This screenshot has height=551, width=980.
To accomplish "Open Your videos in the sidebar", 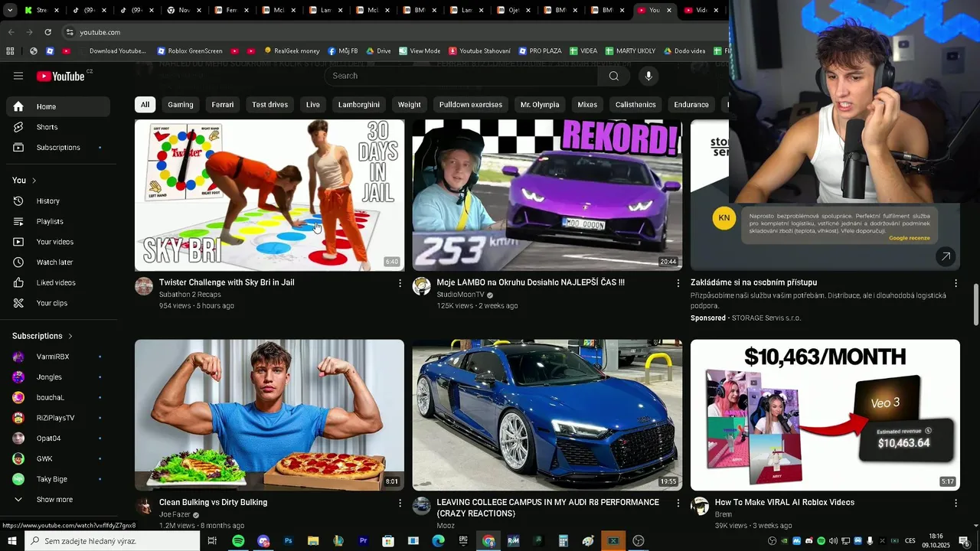I will click(x=58, y=242).
